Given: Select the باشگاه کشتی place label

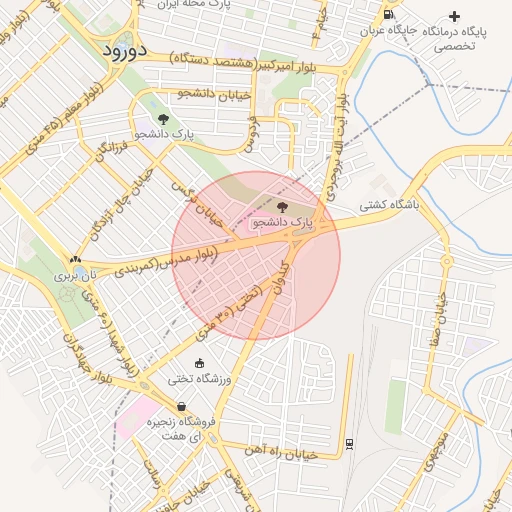Looking at the screenshot, I should [x=389, y=205].
